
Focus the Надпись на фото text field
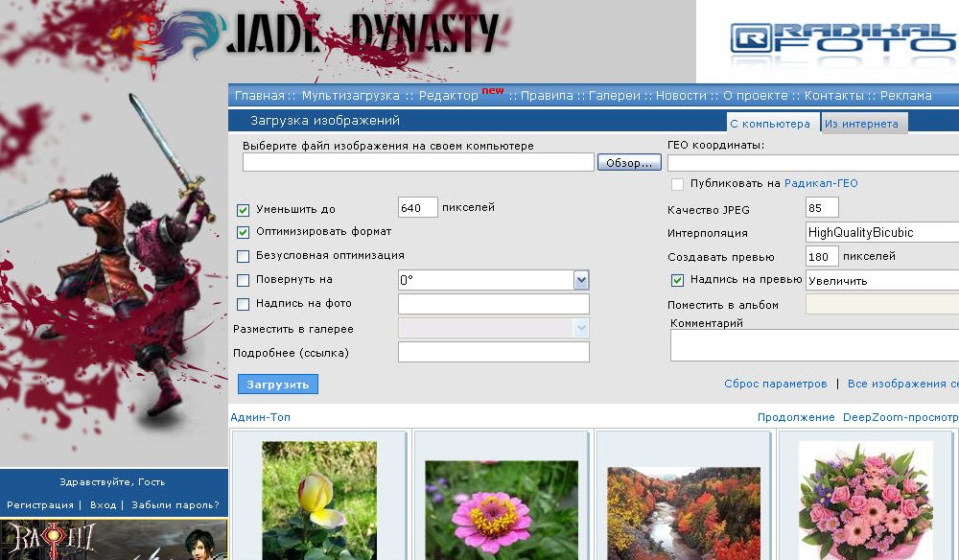[494, 304]
